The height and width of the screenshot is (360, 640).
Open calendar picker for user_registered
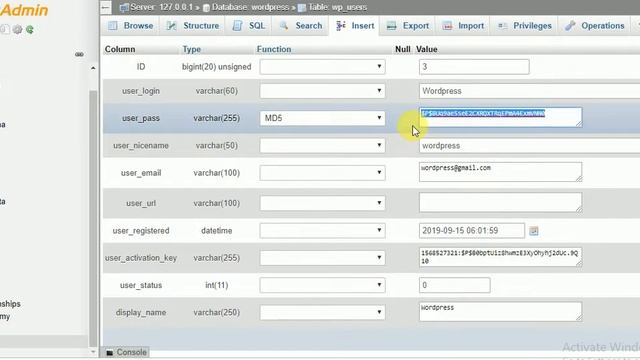(x=533, y=231)
